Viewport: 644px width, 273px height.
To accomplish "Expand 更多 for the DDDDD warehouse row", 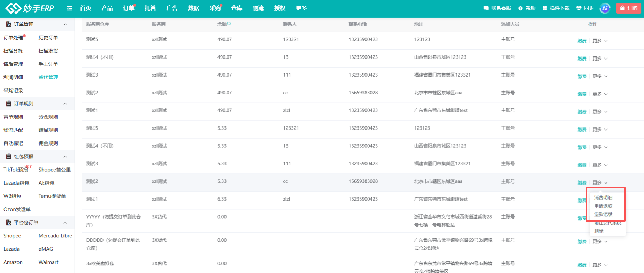I will point(600,242).
